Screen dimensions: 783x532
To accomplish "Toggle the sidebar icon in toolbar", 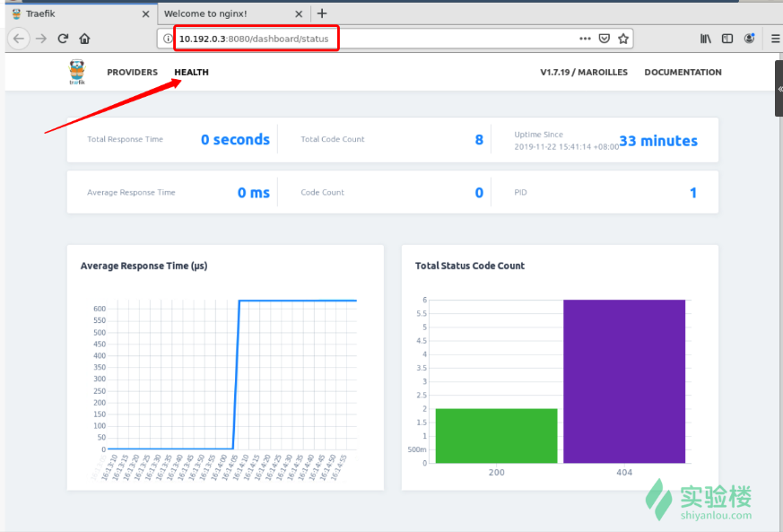I will [x=727, y=39].
